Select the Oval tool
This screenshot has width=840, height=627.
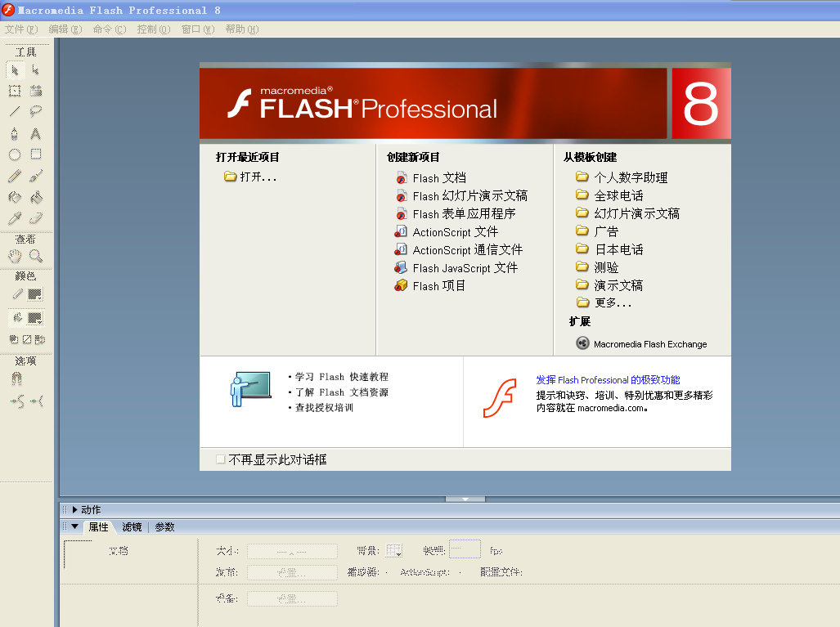tap(15, 155)
